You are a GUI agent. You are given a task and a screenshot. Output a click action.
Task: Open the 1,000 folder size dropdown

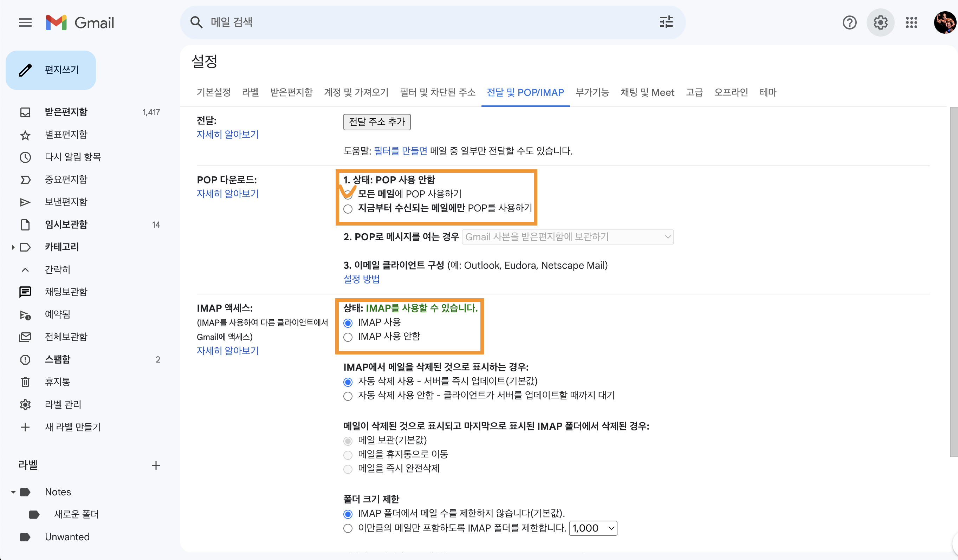(593, 528)
